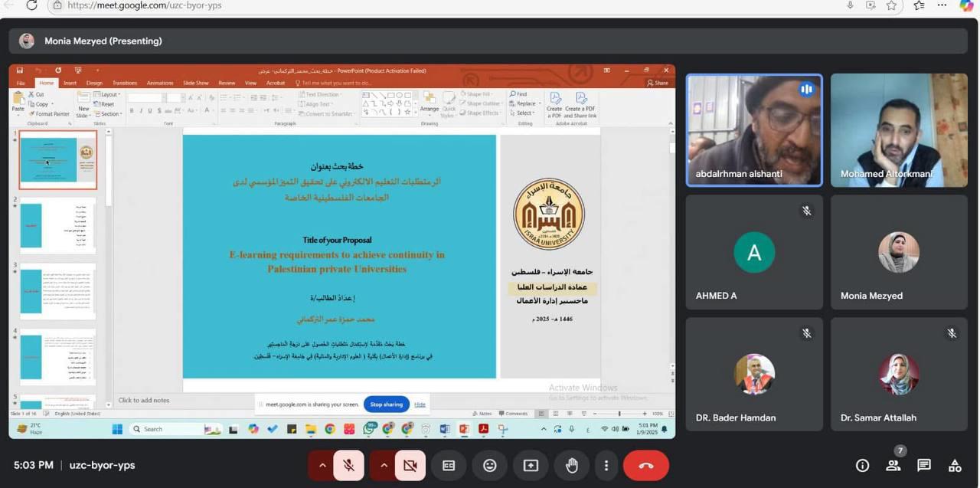Image resolution: width=980 pixels, height=488 pixels.
Task: Open Quick Styles gallery
Action: (449, 104)
